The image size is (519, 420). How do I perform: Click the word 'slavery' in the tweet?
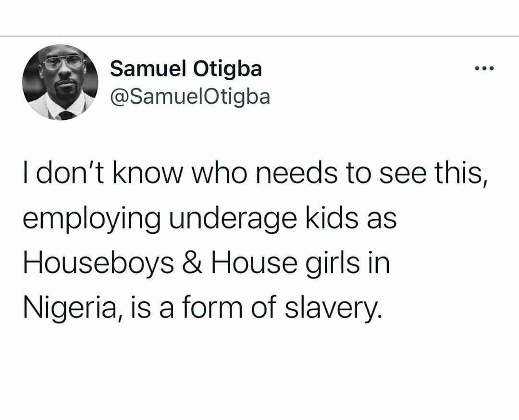334,308
